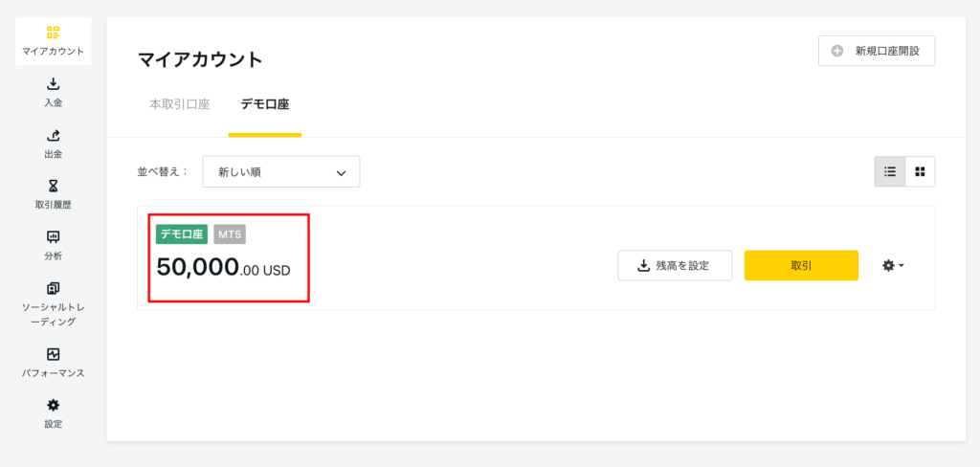Open ソーシャルトレーディング icon
The height and width of the screenshot is (467, 980).
(54, 288)
